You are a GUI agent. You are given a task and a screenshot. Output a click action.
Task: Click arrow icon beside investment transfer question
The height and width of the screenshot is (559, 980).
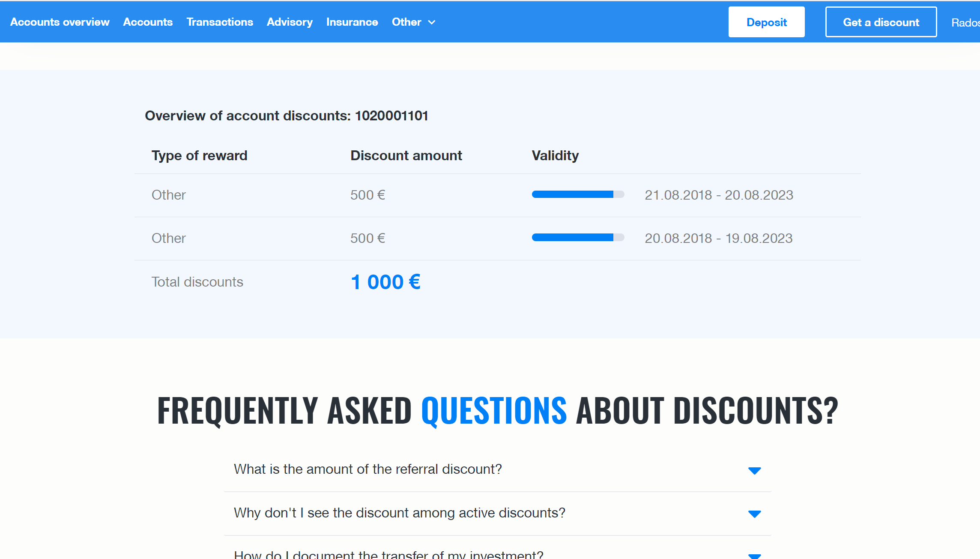754,556
